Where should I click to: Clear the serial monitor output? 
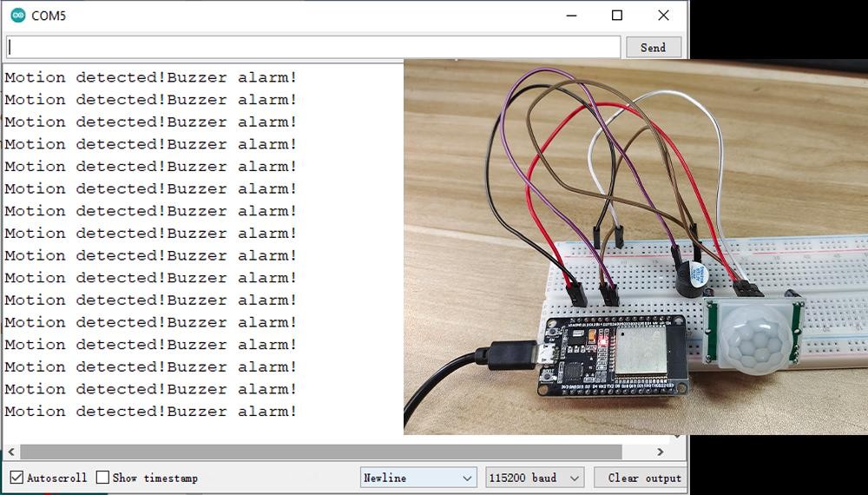coord(641,478)
